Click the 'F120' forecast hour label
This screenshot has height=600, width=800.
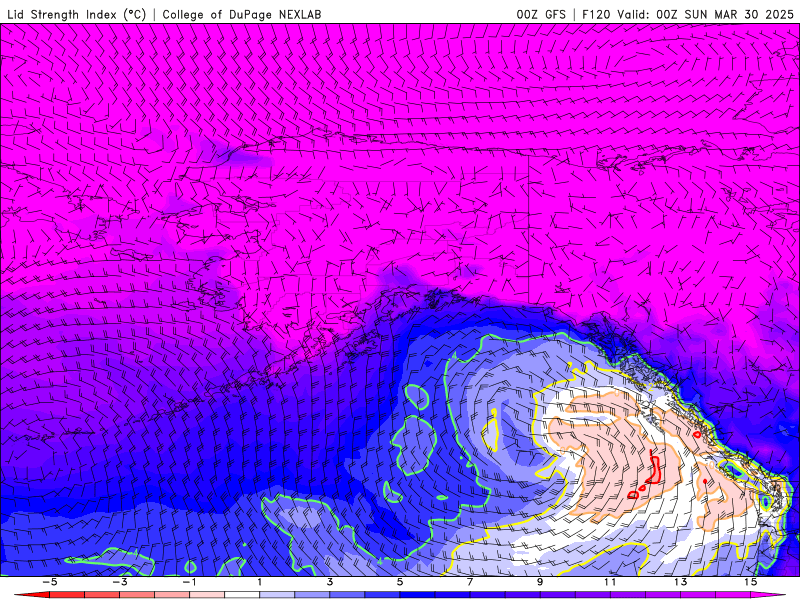(x=596, y=14)
